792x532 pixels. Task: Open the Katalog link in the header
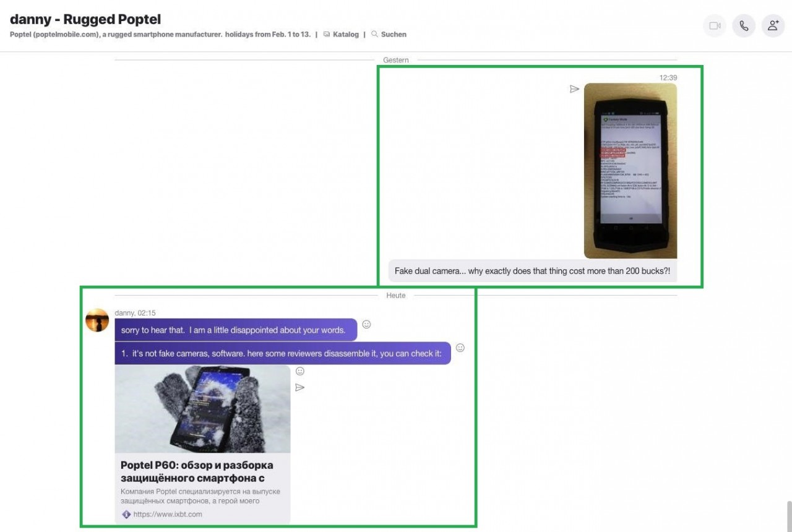point(341,35)
